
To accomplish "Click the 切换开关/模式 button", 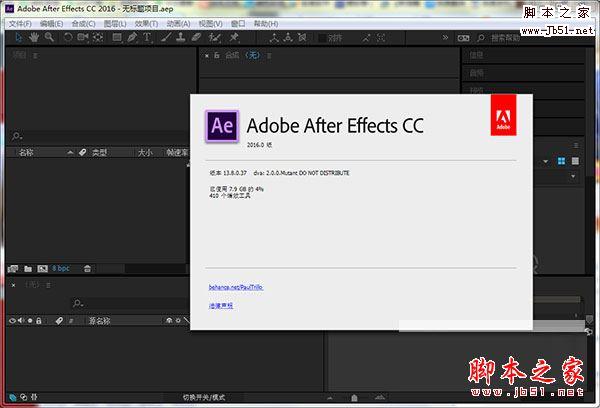I will click(x=204, y=398).
